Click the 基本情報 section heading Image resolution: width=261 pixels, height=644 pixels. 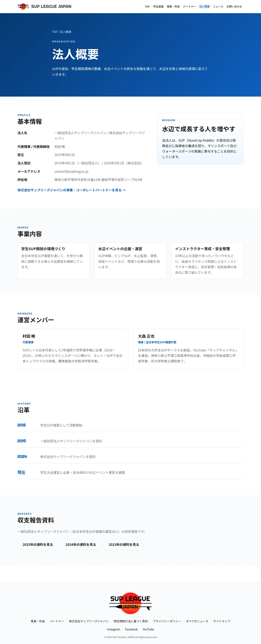29,122
